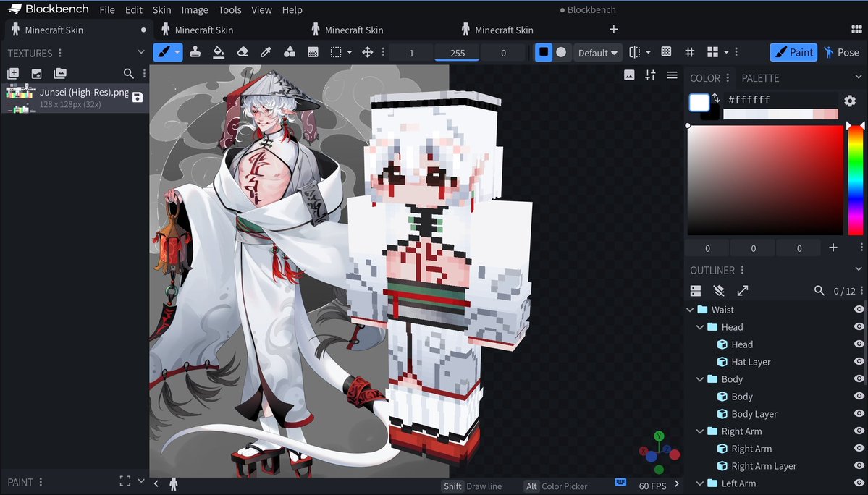
Task: Open the File menu
Action: pyautogui.click(x=107, y=10)
